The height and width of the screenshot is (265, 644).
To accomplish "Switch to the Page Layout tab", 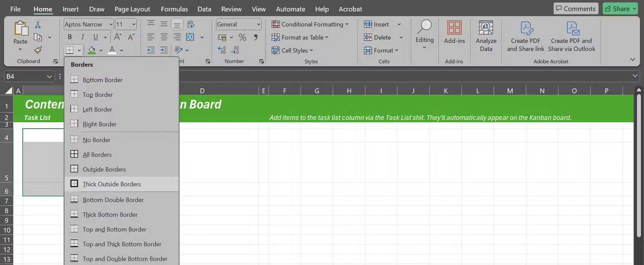I will coord(132,9).
